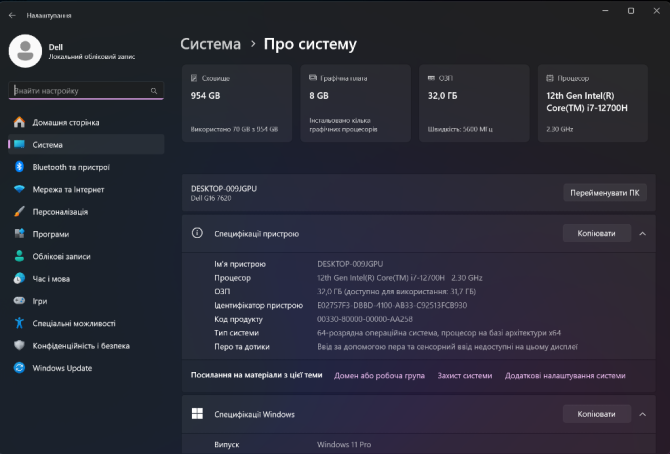Viewport: 670px width, 454px height.
Task: Click the RAM card memory icon
Action: (x=431, y=78)
